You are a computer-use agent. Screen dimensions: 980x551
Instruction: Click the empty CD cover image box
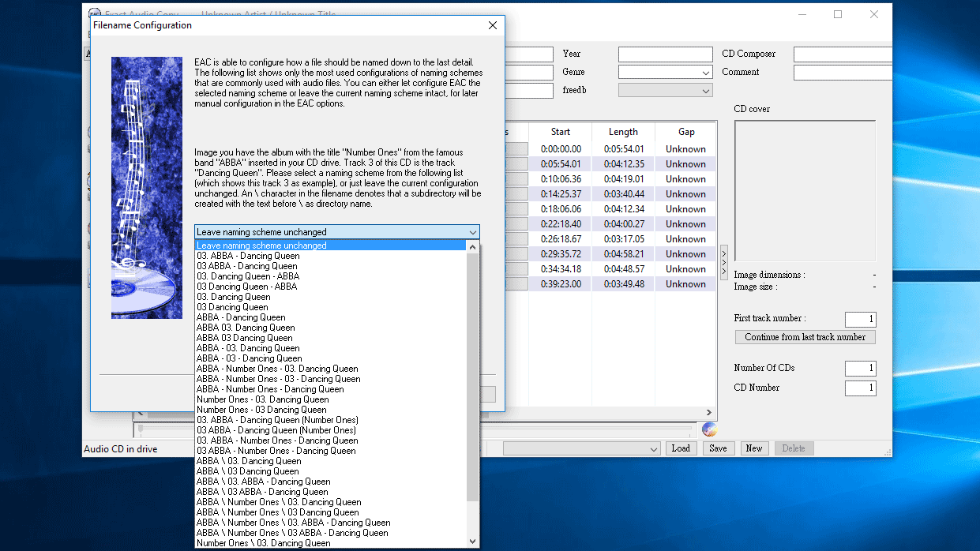tap(805, 191)
